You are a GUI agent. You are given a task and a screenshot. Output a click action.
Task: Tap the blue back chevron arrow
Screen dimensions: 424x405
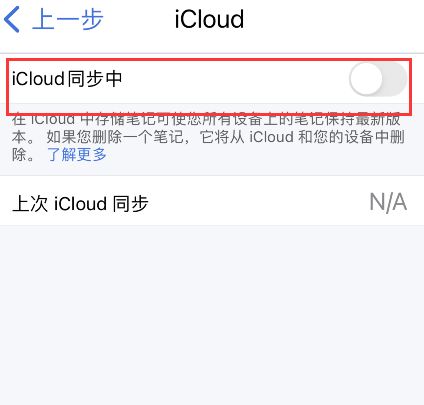[12, 19]
